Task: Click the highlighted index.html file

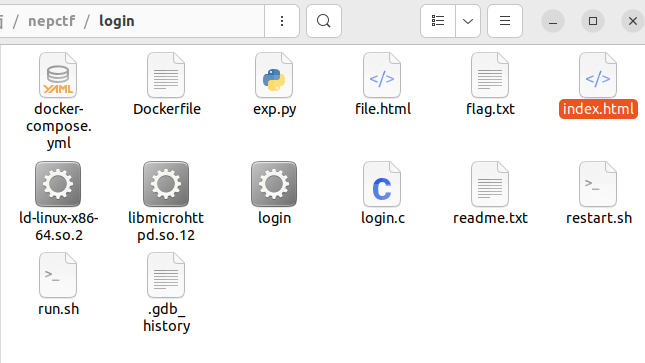Action: coord(598,109)
